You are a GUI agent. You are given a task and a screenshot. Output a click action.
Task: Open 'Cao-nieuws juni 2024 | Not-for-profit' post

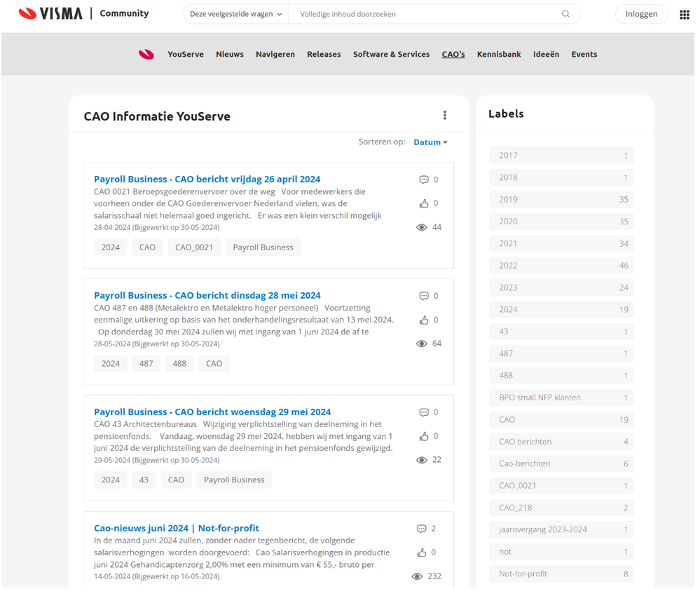(177, 528)
